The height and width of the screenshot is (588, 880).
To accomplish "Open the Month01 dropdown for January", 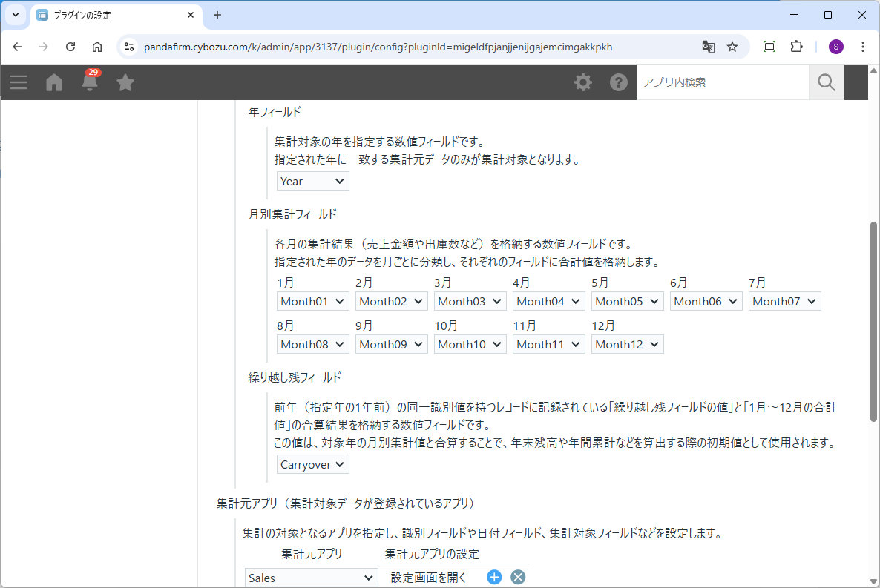I will 312,301.
